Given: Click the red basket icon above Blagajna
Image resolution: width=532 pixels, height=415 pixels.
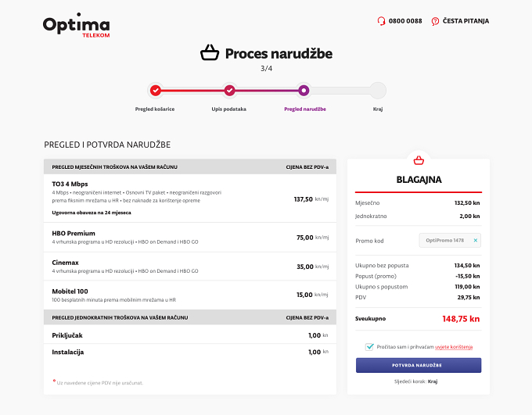Looking at the screenshot, I should coord(419,160).
